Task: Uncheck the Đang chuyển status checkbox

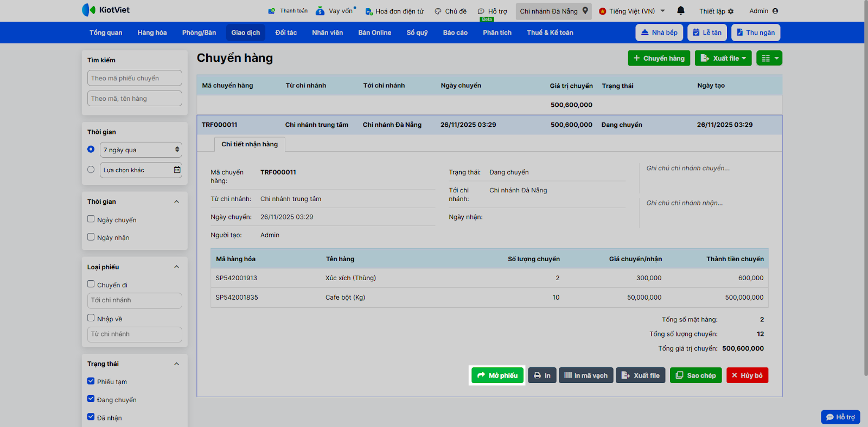Action: click(91, 399)
